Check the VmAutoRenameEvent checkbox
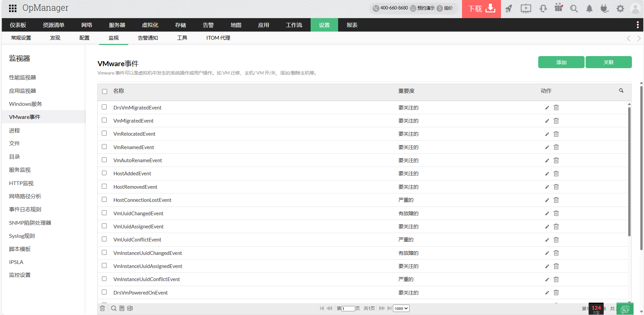 104,160
